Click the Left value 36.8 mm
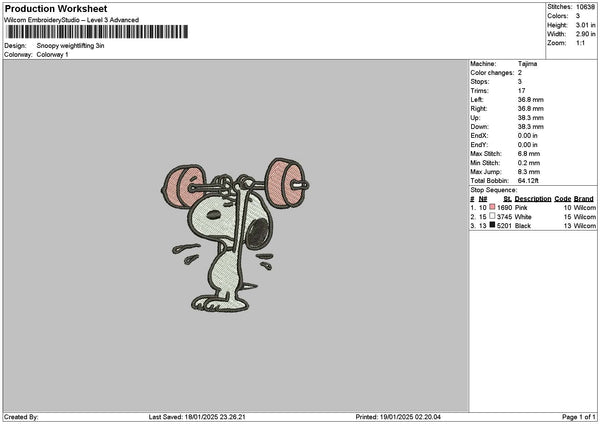Screen dimensions: 600x424 coord(530,100)
